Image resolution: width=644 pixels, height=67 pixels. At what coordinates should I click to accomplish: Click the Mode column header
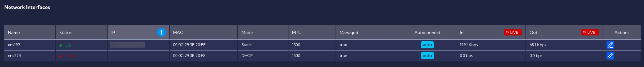pos(247,33)
